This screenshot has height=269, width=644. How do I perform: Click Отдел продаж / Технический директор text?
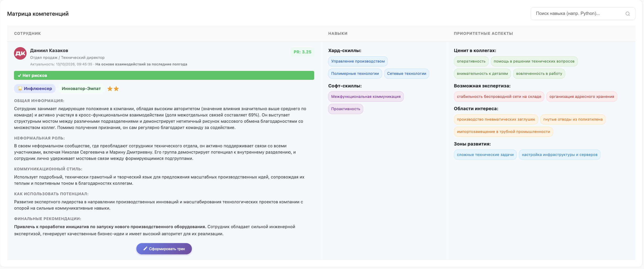(x=67, y=58)
